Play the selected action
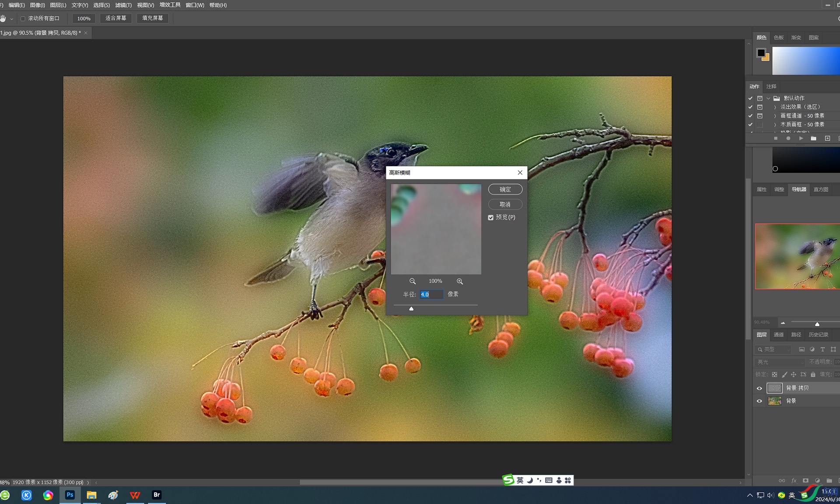Image resolution: width=840 pixels, height=504 pixels. tap(801, 138)
